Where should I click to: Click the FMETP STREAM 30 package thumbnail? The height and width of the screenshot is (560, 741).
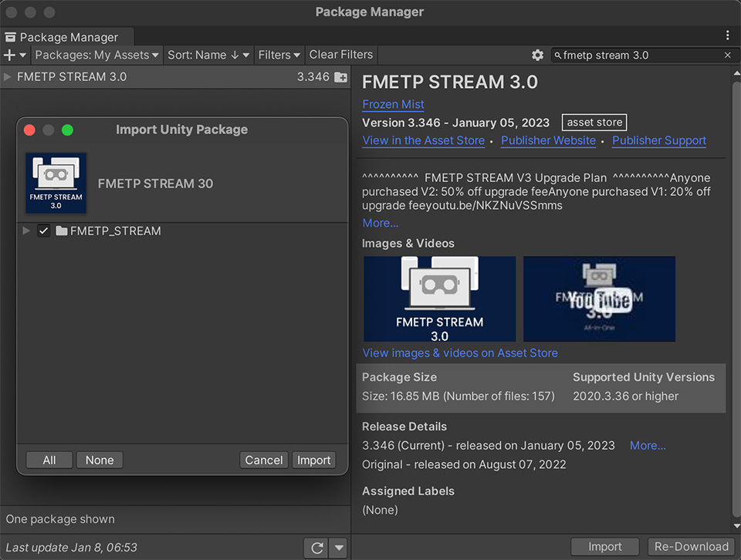(56, 183)
